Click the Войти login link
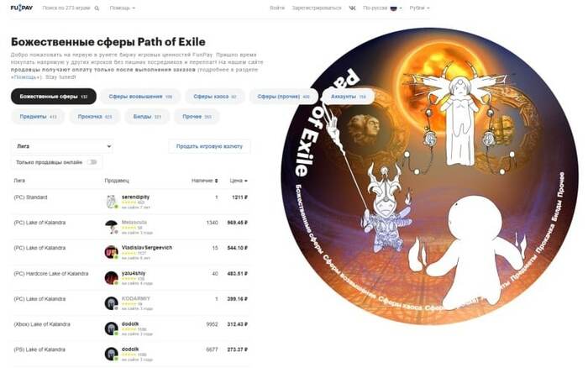 pyautogui.click(x=277, y=8)
